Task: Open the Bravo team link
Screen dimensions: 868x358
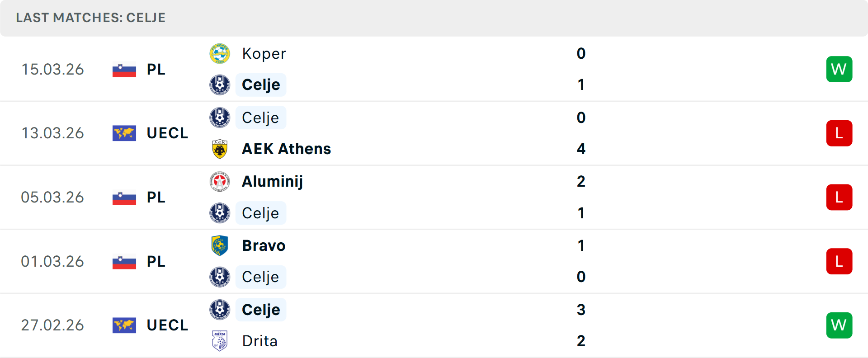Action: [x=264, y=245]
